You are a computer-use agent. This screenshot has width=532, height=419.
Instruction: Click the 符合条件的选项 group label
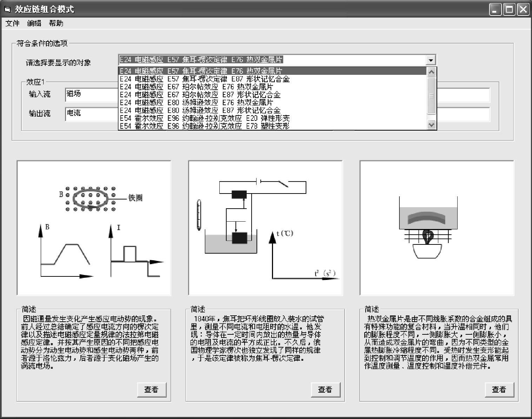click(x=42, y=43)
